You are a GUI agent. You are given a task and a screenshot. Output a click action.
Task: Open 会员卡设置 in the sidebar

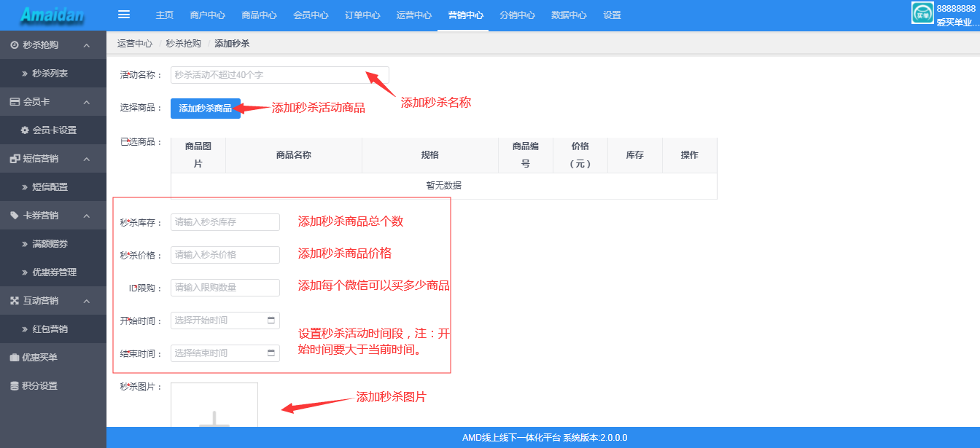(53, 130)
